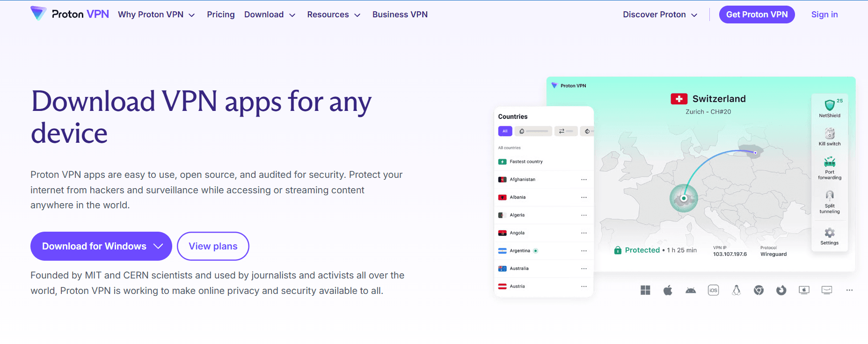Choose the iOS platform icon

click(713, 291)
